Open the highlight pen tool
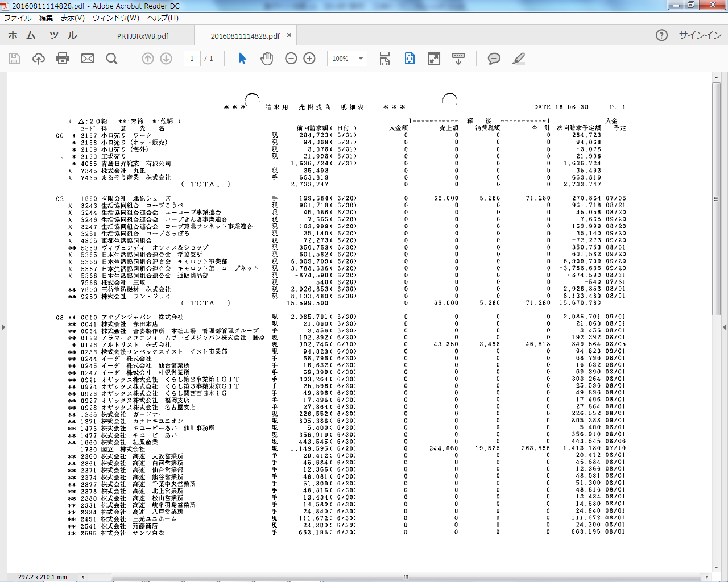The height and width of the screenshot is (582, 728). tap(518, 59)
